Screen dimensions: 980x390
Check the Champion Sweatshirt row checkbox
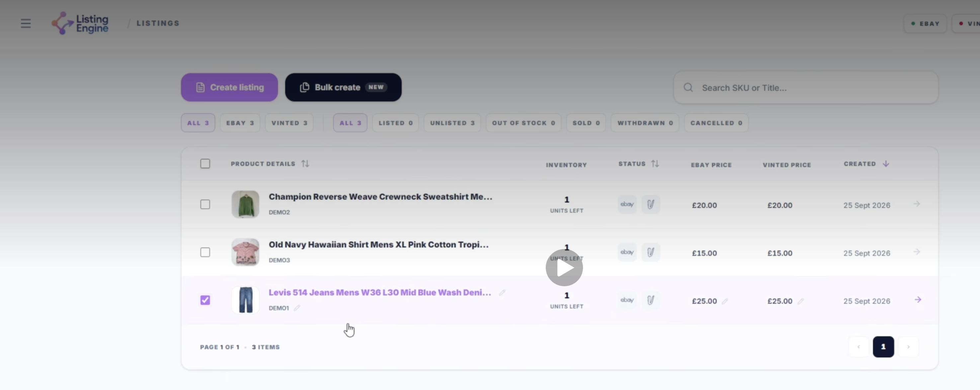click(205, 205)
